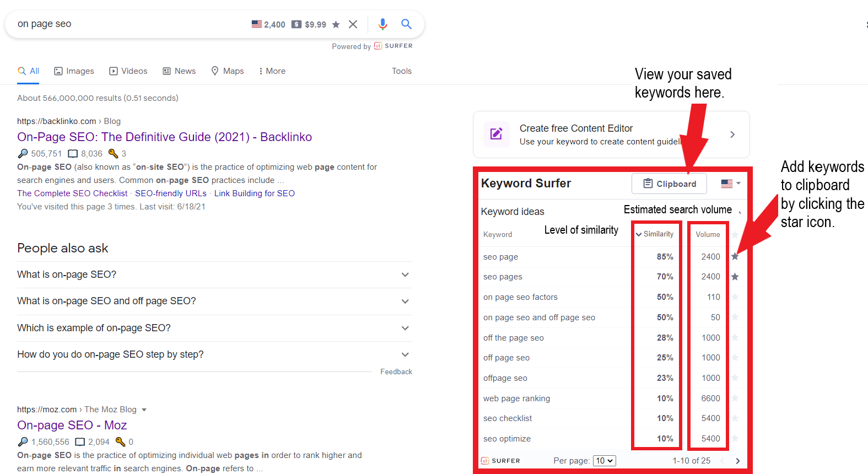The width and height of the screenshot is (868, 474).
Task: Go to next keyword ideas page arrow
Action: (737, 461)
